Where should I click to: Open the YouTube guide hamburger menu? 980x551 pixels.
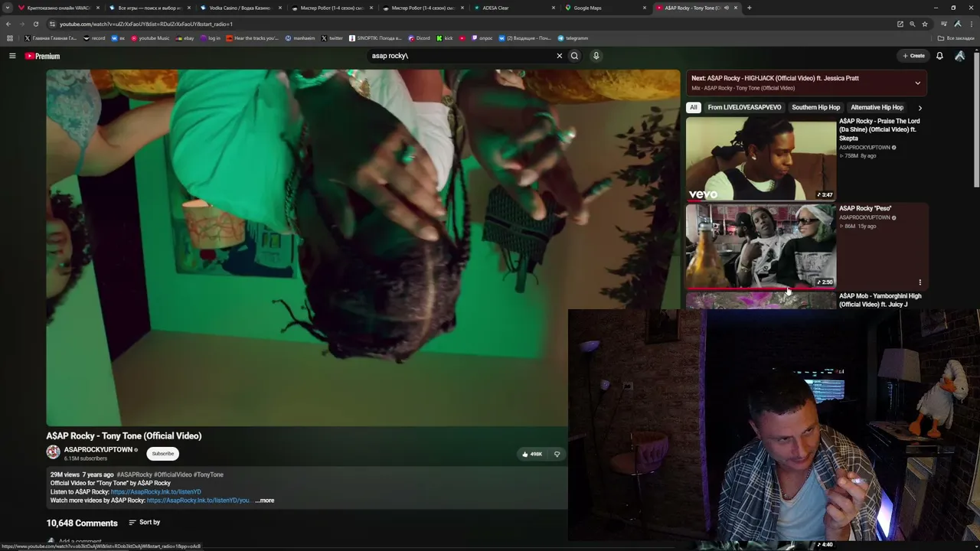click(x=12, y=56)
